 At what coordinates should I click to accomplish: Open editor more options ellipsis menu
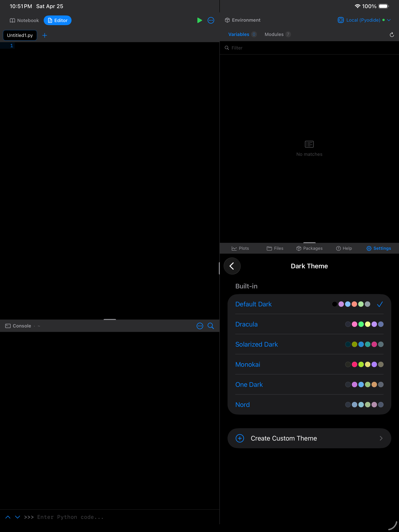pyautogui.click(x=211, y=20)
